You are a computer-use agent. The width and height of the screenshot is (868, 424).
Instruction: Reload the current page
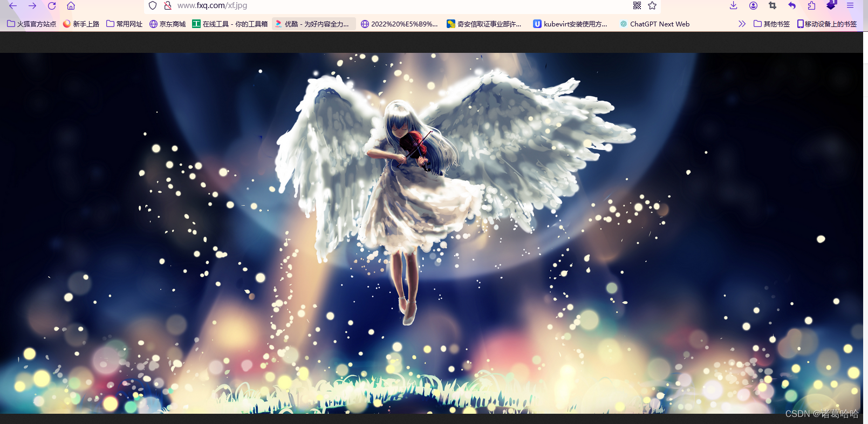click(x=52, y=5)
